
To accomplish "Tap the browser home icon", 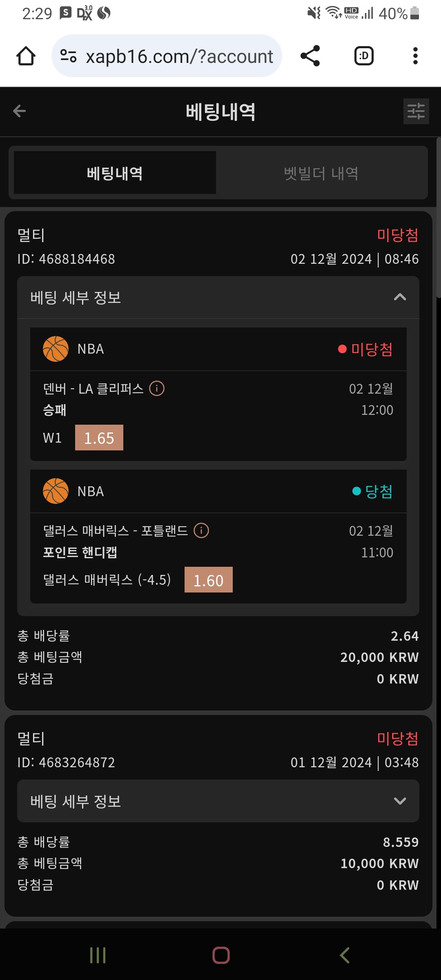I will pos(26,56).
